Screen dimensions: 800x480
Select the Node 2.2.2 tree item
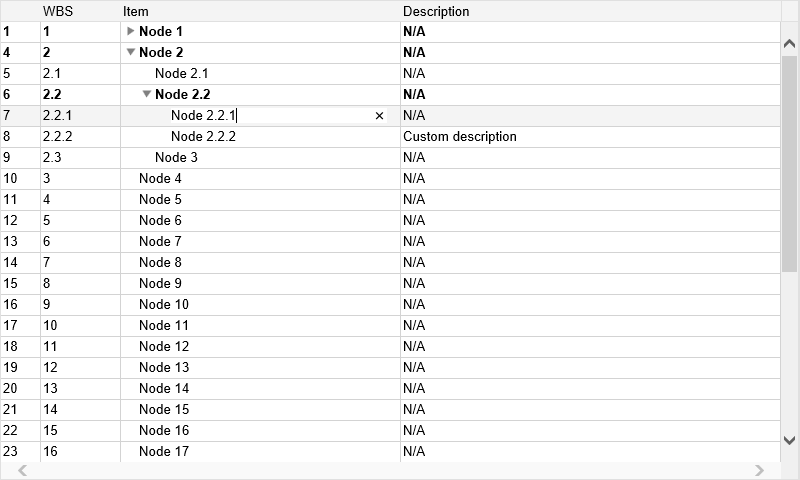[203, 137]
